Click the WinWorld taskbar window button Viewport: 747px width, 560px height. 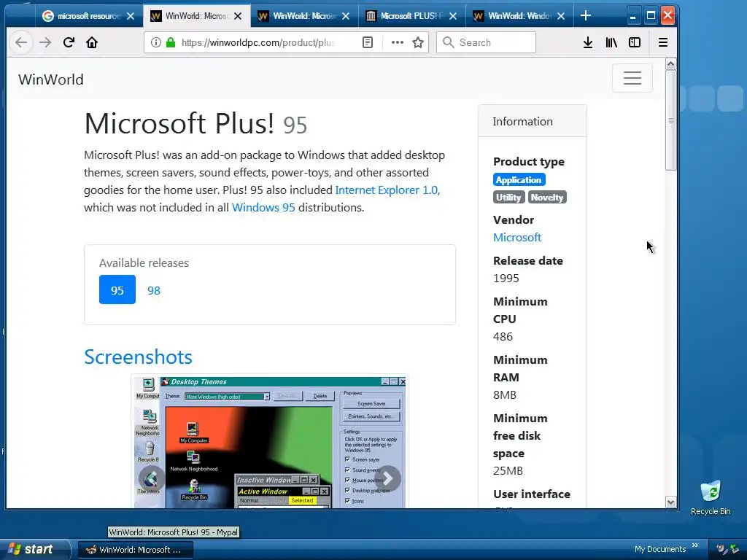[135, 550]
